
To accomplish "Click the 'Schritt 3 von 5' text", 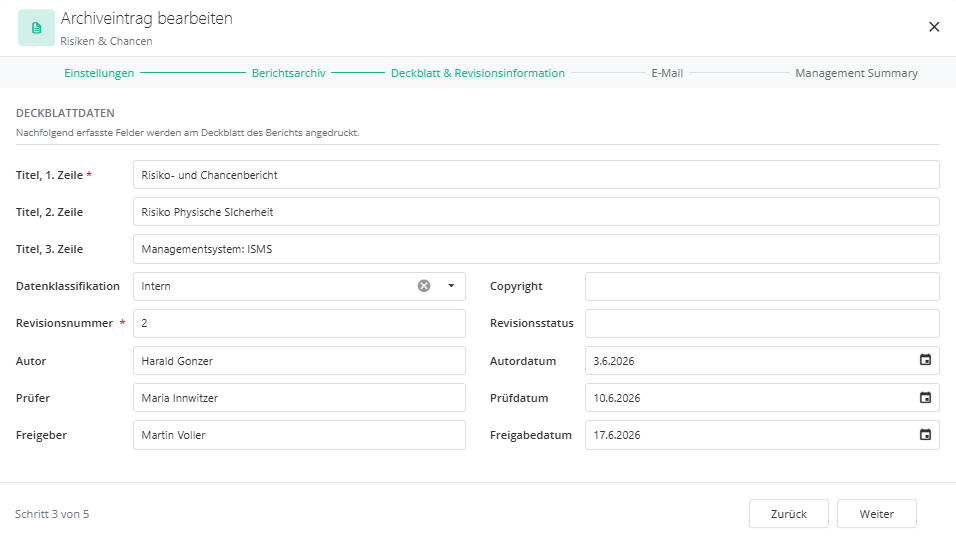I will click(x=52, y=514).
